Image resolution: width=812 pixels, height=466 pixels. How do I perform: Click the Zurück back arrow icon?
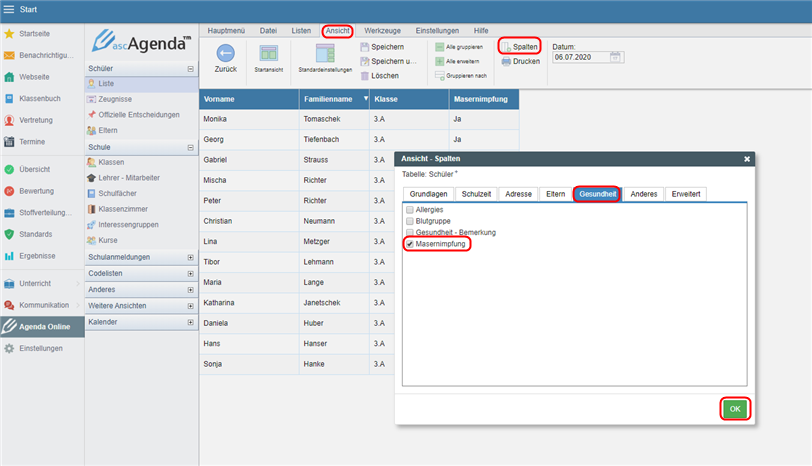click(225, 53)
